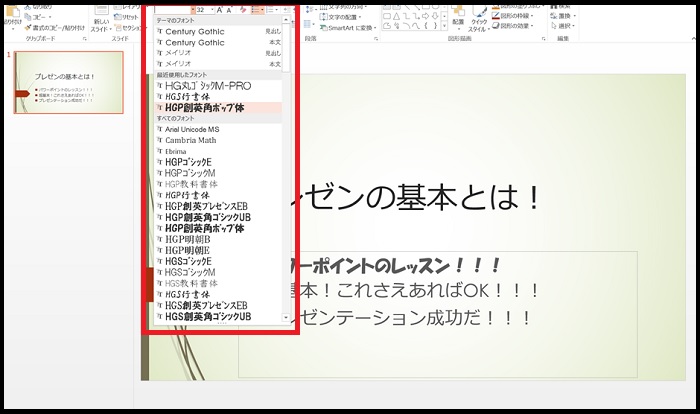Choose the down block arrow shape
The image size is (700, 414).
coord(435,16)
